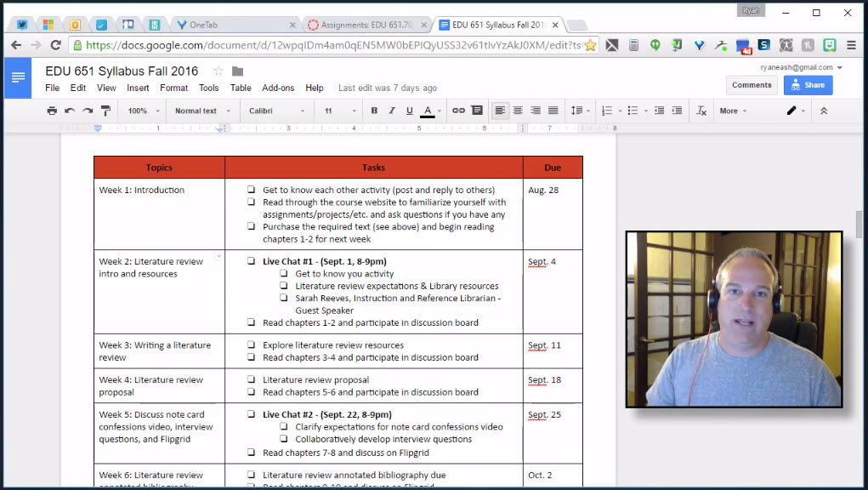Insert comment toolbar icon

click(477, 111)
